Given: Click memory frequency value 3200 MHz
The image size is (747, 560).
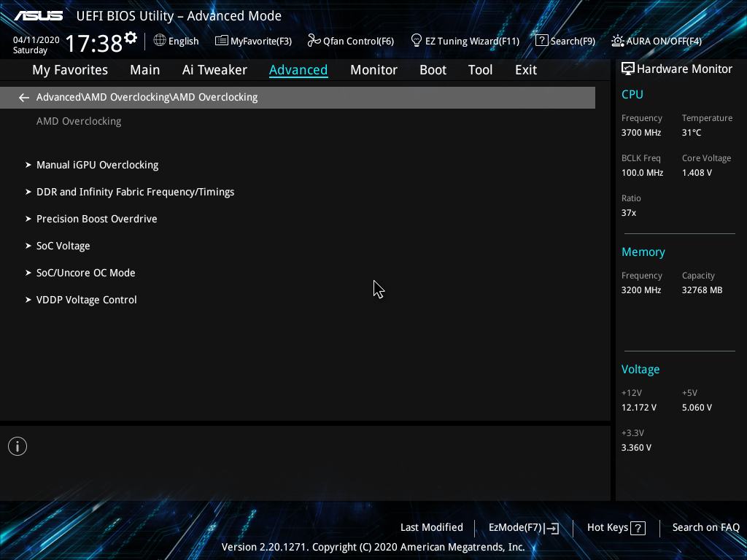Looking at the screenshot, I should (x=641, y=290).
